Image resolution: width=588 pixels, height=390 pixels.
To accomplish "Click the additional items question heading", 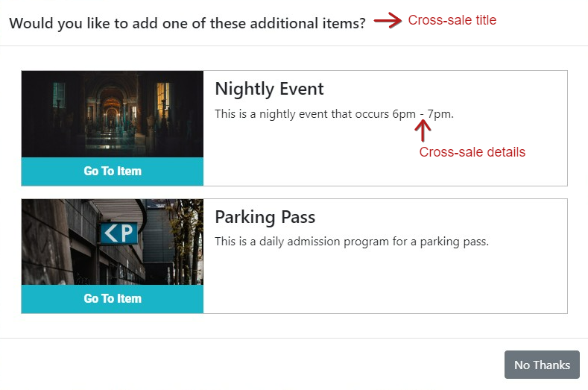I will click(188, 23).
